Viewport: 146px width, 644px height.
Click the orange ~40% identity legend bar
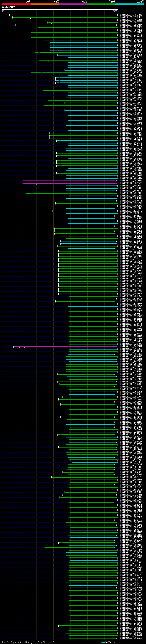click(45, 4)
